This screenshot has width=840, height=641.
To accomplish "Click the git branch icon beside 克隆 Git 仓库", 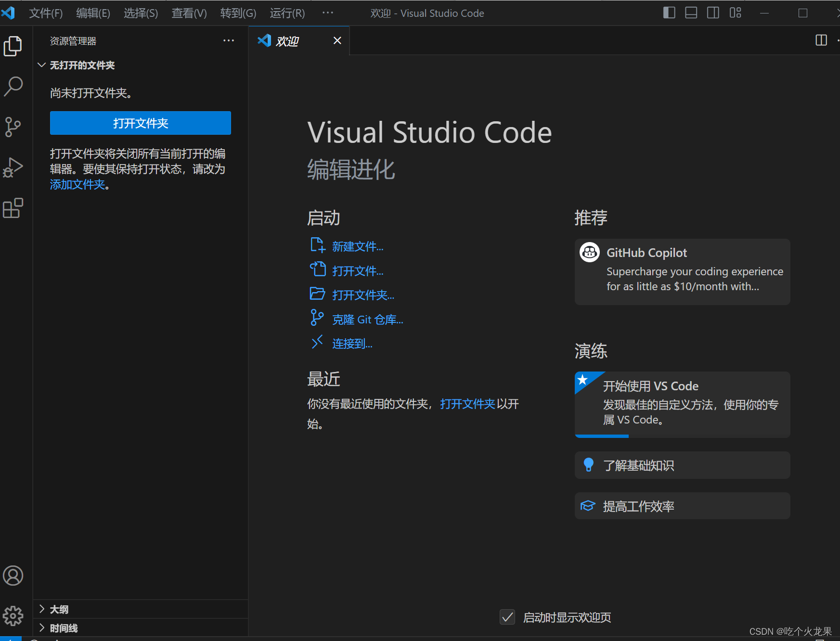I will [318, 318].
